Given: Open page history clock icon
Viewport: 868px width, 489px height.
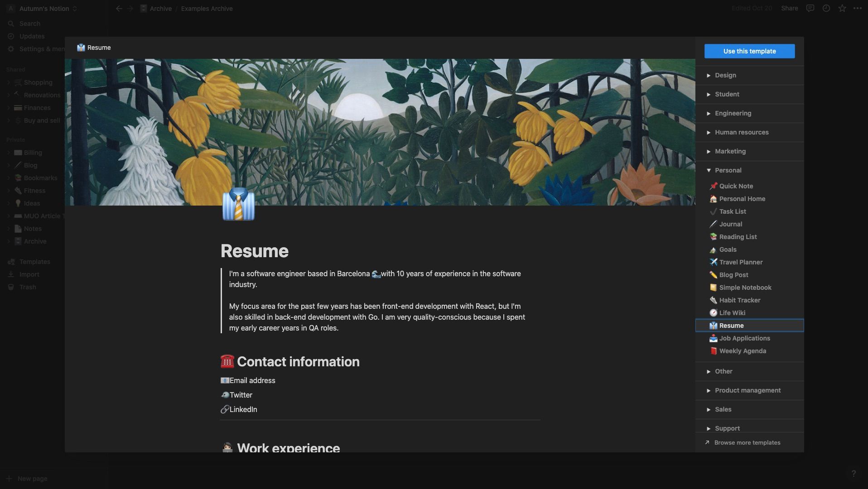Looking at the screenshot, I should tap(826, 9).
